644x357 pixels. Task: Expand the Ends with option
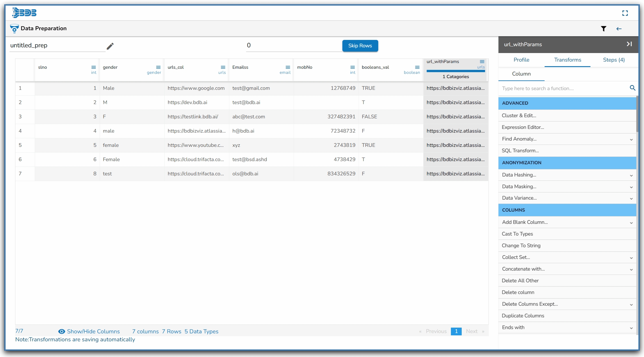[631, 328]
